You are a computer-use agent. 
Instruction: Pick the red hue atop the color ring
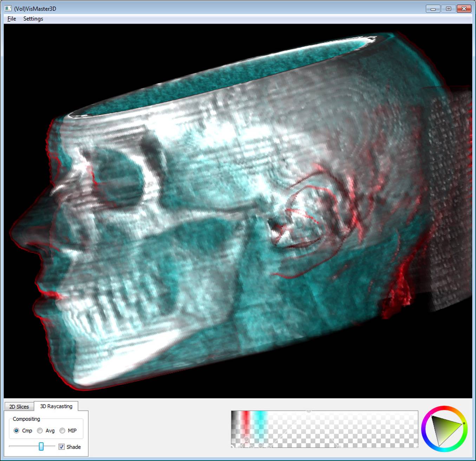click(445, 408)
